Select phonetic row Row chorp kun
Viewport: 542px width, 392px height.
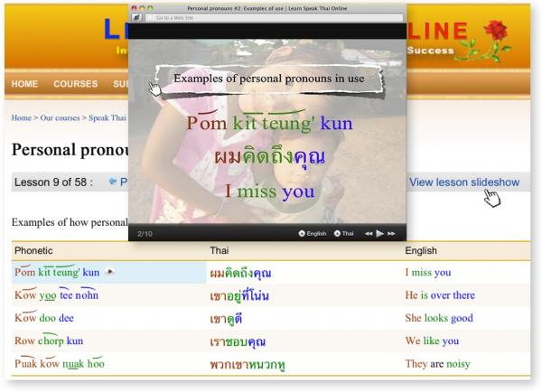click(x=49, y=341)
